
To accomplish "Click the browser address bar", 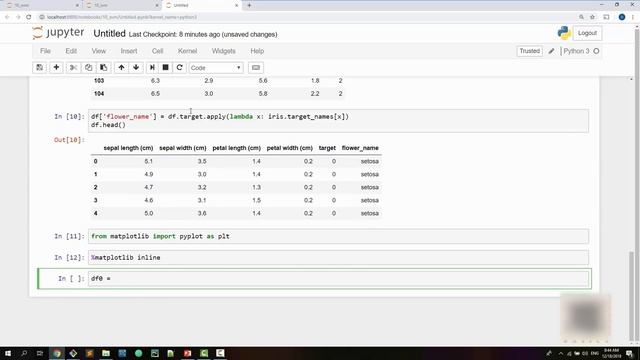I will (x=306, y=17).
